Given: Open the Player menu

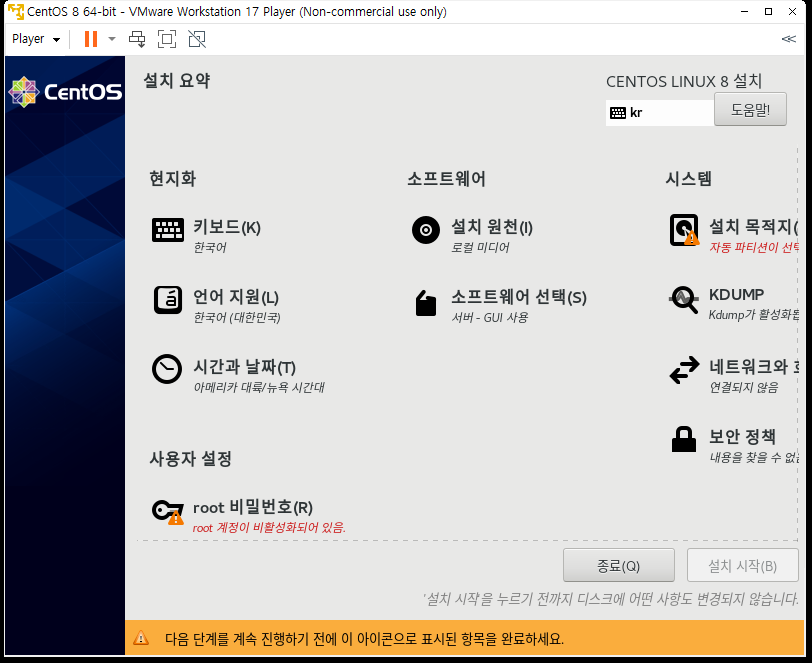Looking at the screenshot, I should [36, 39].
